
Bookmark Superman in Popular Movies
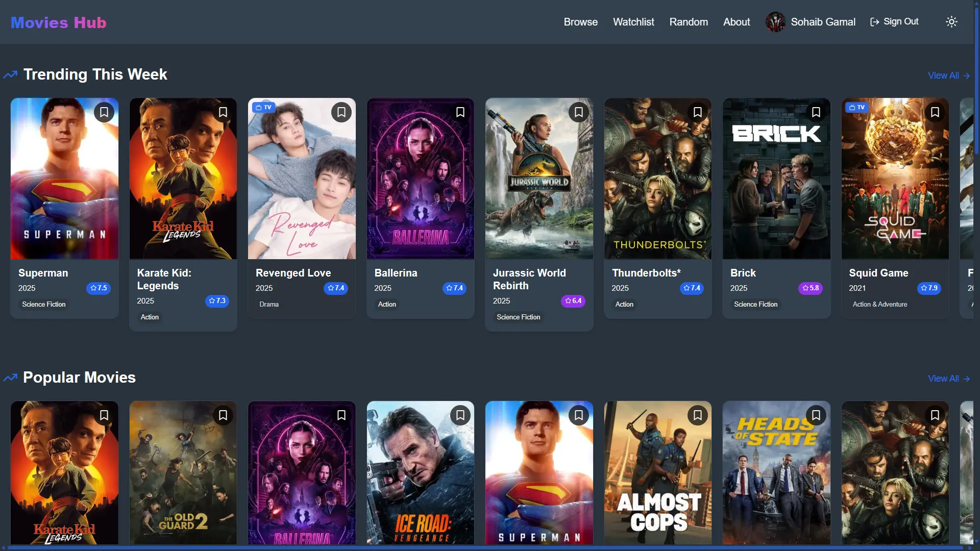(x=579, y=415)
